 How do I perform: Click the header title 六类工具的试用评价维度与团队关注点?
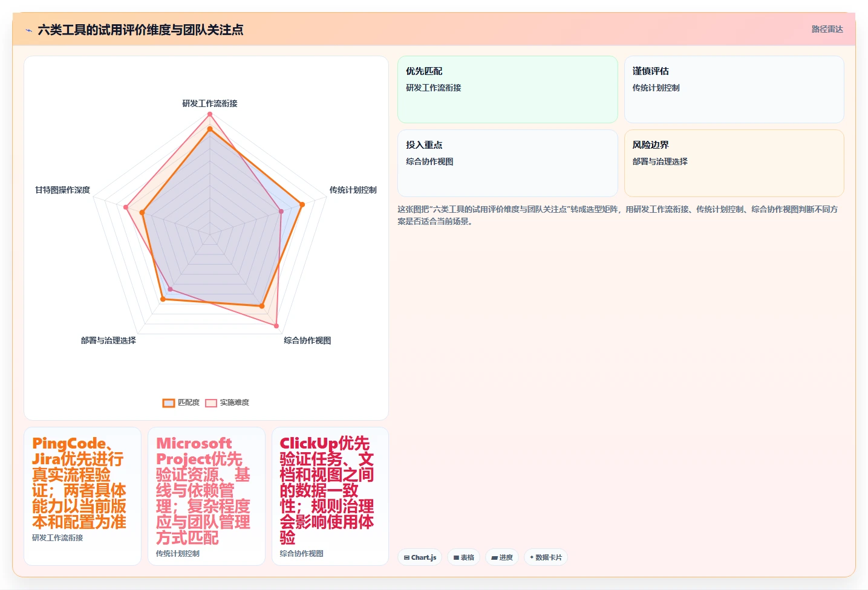coord(140,30)
